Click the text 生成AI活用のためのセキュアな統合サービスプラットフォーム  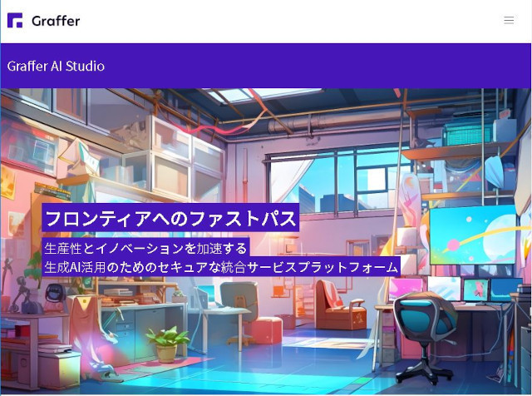pos(221,267)
